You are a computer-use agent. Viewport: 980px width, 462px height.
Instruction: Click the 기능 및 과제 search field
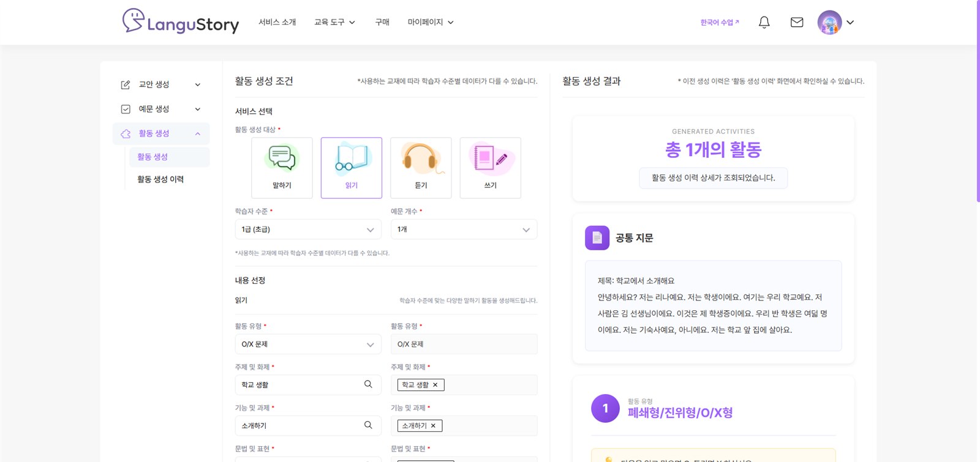(308, 426)
